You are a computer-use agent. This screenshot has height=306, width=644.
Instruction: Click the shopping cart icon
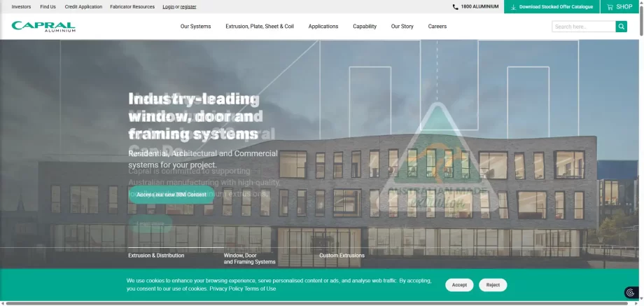click(610, 7)
